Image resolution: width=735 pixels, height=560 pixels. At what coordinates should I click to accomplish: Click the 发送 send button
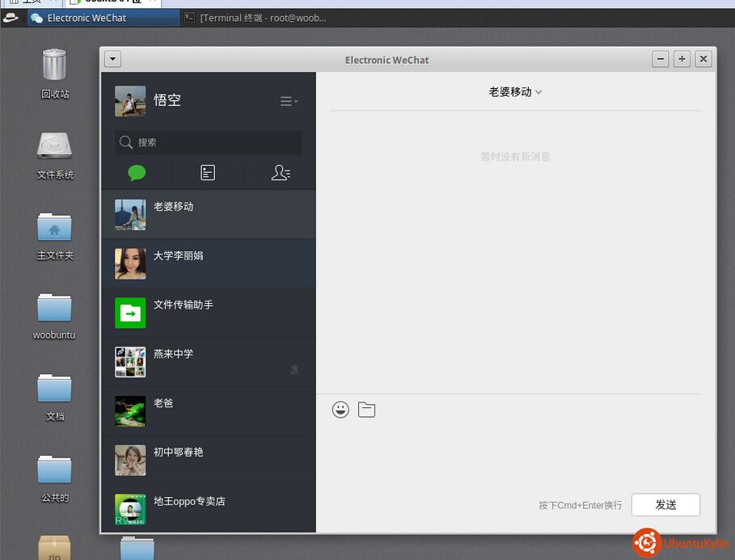click(665, 505)
